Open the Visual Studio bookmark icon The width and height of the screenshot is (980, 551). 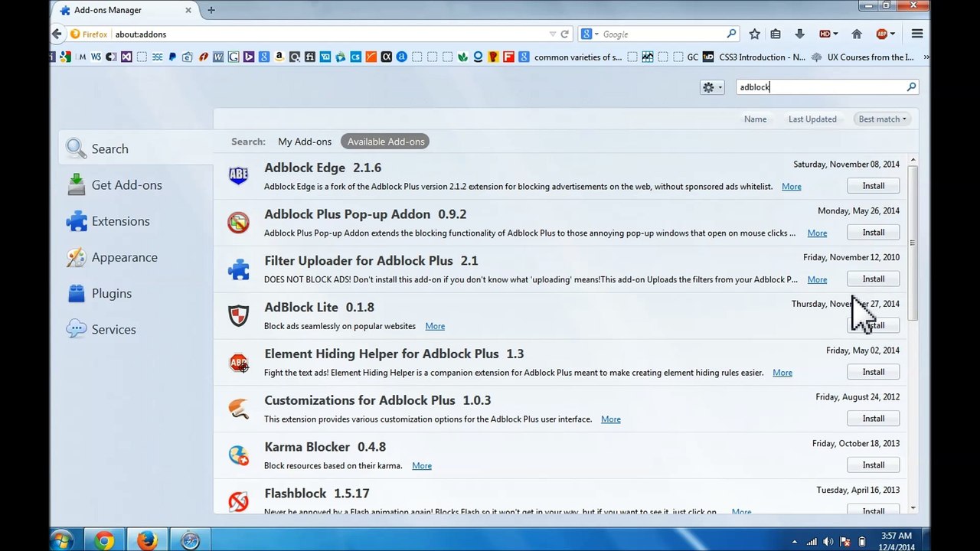tap(126, 57)
